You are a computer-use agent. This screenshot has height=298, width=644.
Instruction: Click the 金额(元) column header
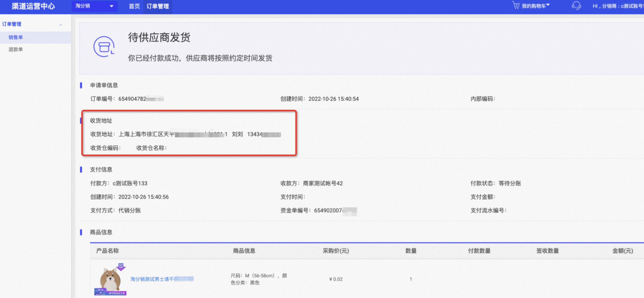[623, 250]
